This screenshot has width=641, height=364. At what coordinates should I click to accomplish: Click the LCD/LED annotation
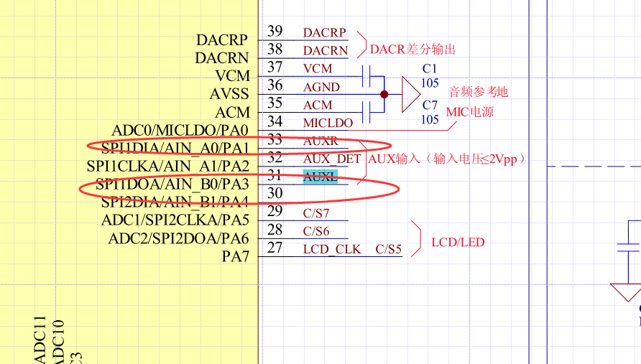click(x=458, y=242)
